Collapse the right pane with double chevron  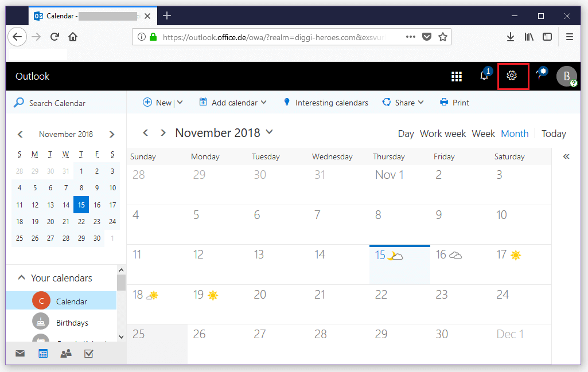566,156
